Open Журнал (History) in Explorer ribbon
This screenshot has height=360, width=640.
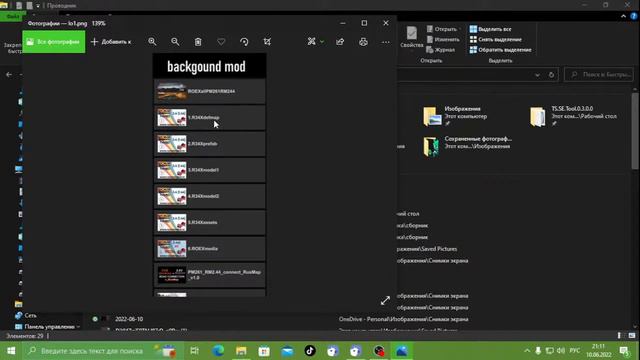coord(440,49)
